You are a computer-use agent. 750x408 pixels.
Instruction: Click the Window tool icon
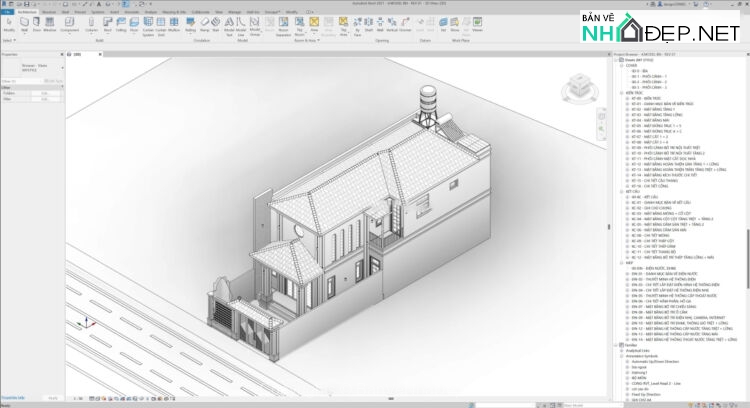pos(50,23)
